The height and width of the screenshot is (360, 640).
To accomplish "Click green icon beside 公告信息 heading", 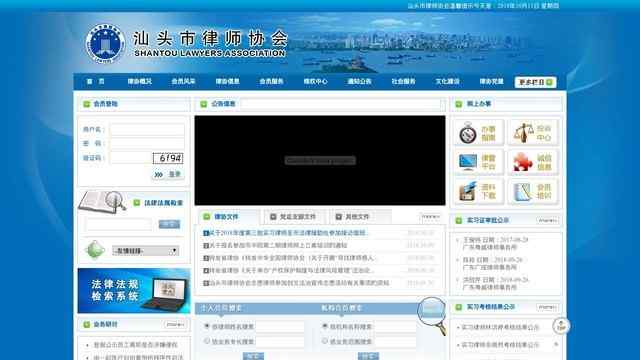I will point(204,104).
